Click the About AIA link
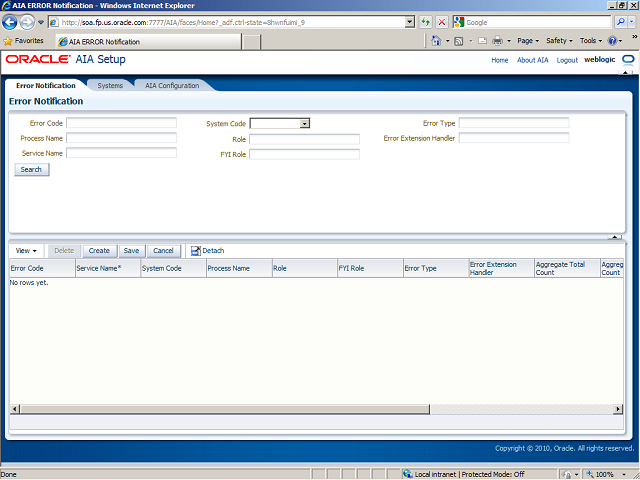Image resolution: width=640 pixels, height=480 pixels. pyautogui.click(x=533, y=60)
